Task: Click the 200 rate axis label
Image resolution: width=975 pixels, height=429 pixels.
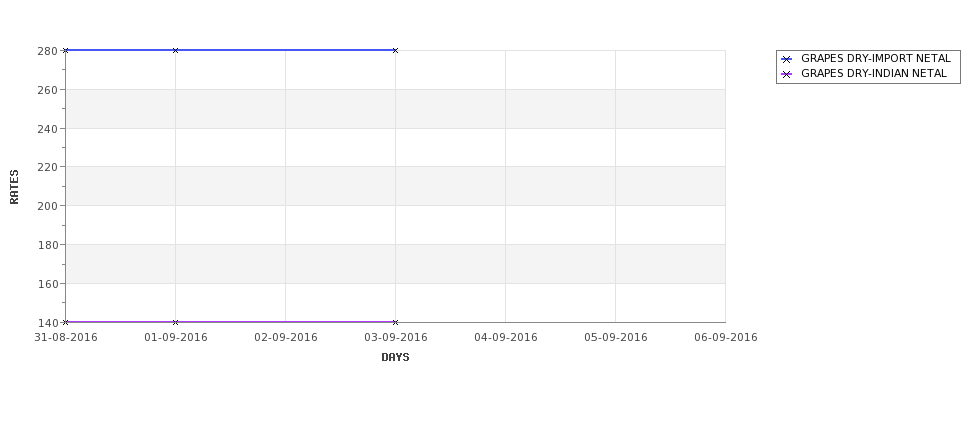Action: pyautogui.click(x=47, y=206)
